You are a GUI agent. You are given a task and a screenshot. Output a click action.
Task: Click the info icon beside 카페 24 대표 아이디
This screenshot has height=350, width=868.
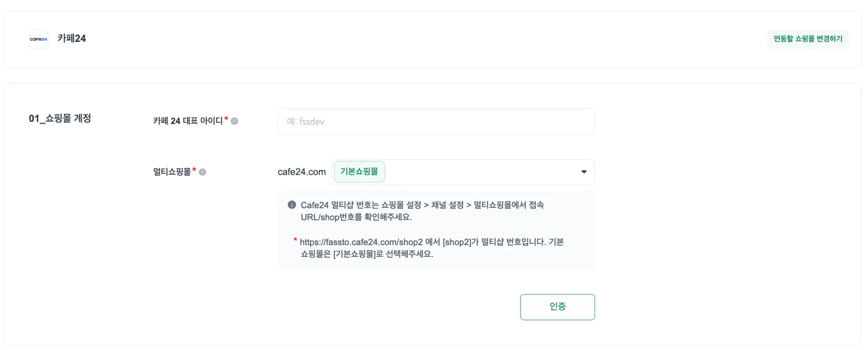(234, 121)
